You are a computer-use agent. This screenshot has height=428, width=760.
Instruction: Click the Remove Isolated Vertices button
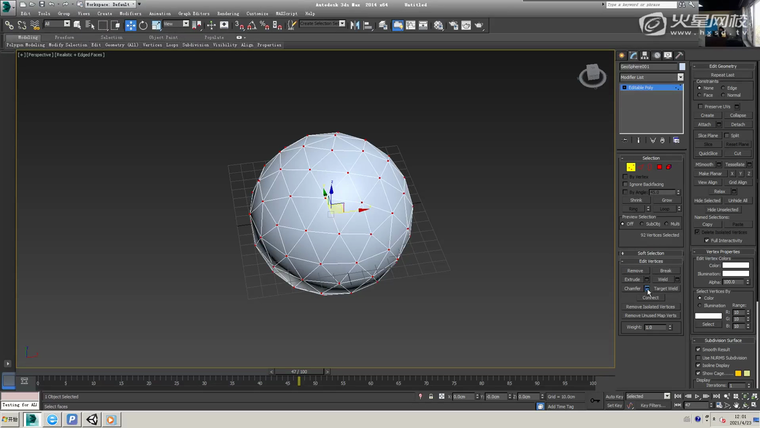point(651,306)
